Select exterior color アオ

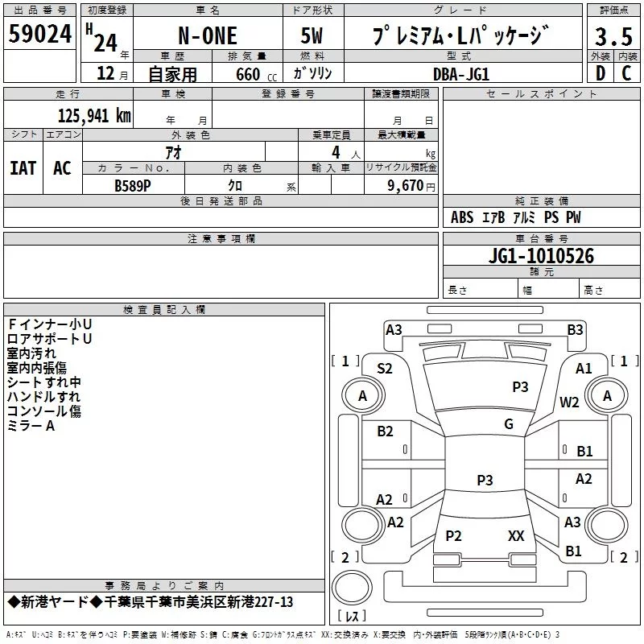click(x=173, y=152)
